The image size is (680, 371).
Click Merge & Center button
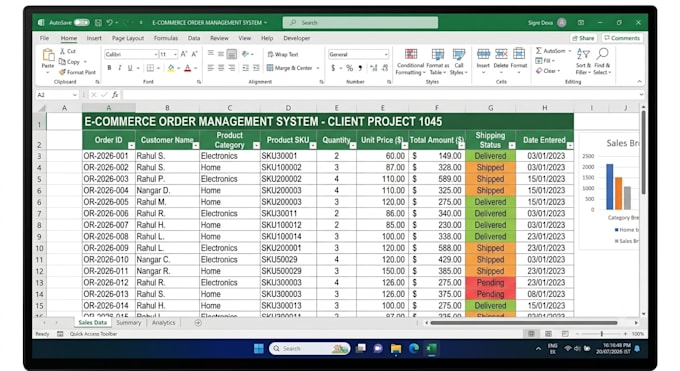290,68
